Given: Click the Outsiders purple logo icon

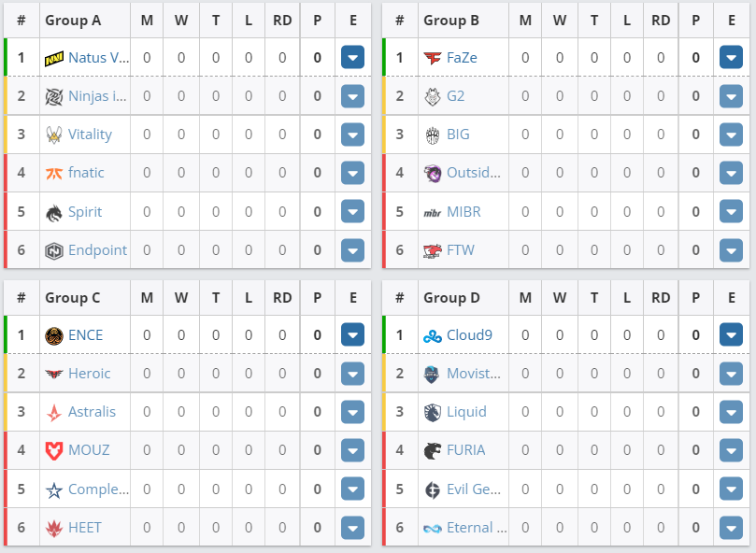Looking at the screenshot, I should (x=433, y=173).
